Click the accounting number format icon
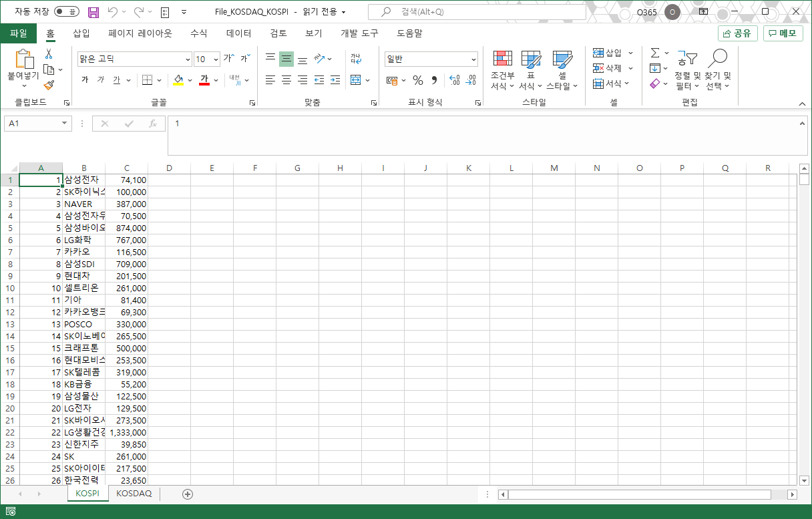The height and width of the screenshot is (519, 812). pyautogui.click(x=392, y=80)
